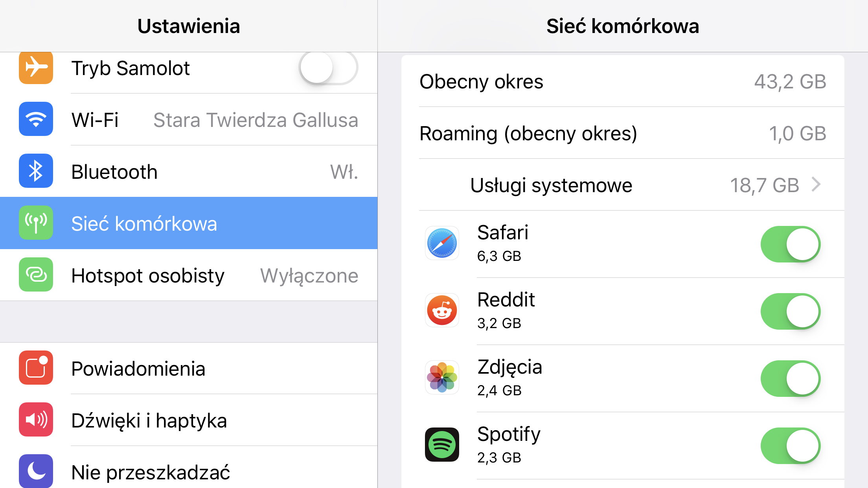
Task: Tap Roaming (obecny okres) row
Action: click(x=623, y=133)
